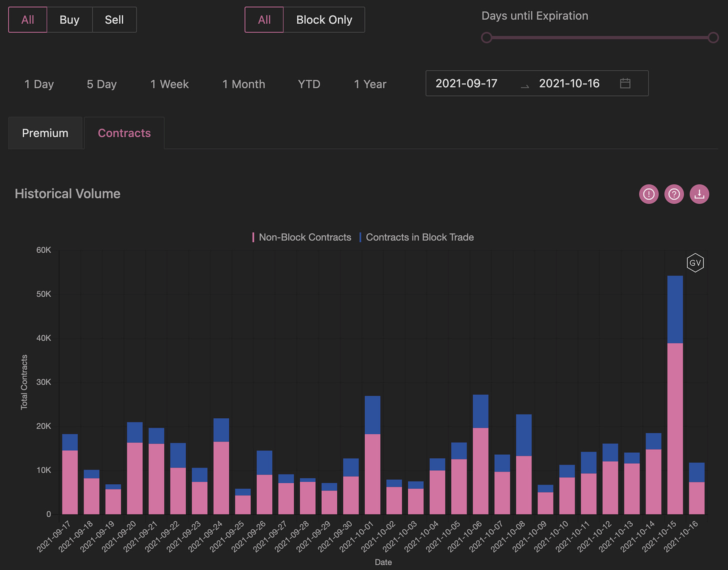Click the left handle of expiration slider
728x570 pixels.
[x=486, y=37]
